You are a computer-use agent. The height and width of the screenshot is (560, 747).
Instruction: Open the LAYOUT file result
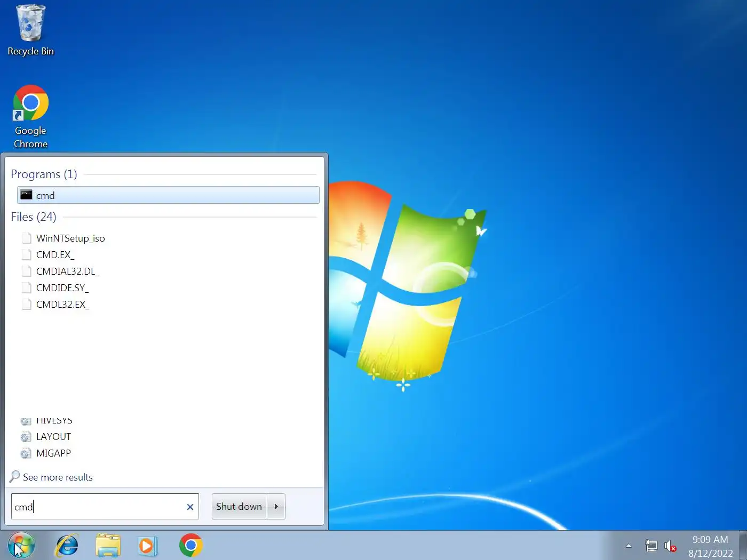click(53, 437)
